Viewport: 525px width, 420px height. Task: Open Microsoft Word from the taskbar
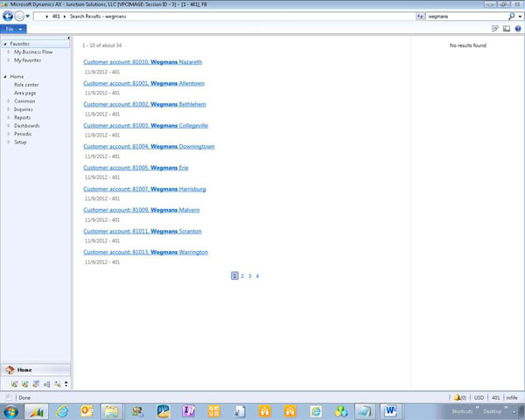391,411
